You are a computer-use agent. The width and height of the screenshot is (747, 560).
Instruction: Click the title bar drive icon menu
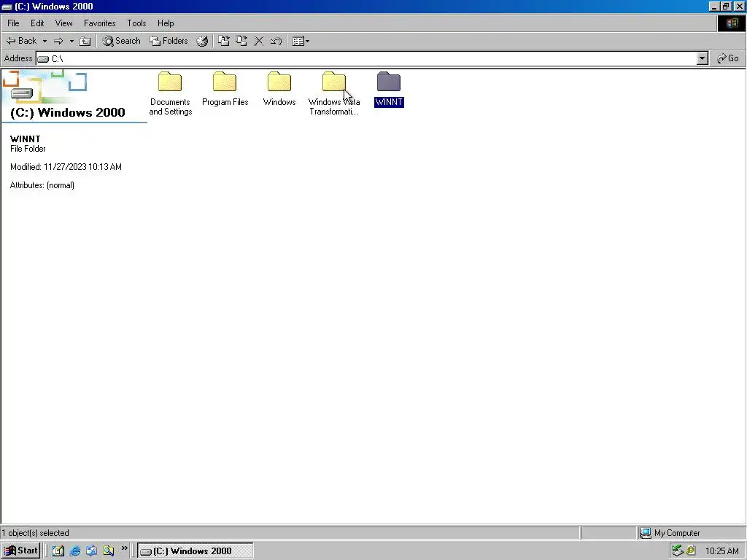tap(7, 7)
